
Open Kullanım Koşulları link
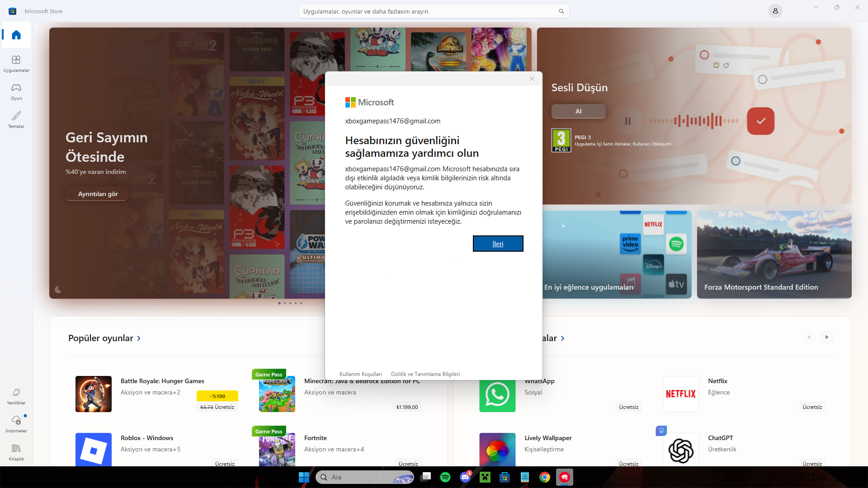(360, 374)
